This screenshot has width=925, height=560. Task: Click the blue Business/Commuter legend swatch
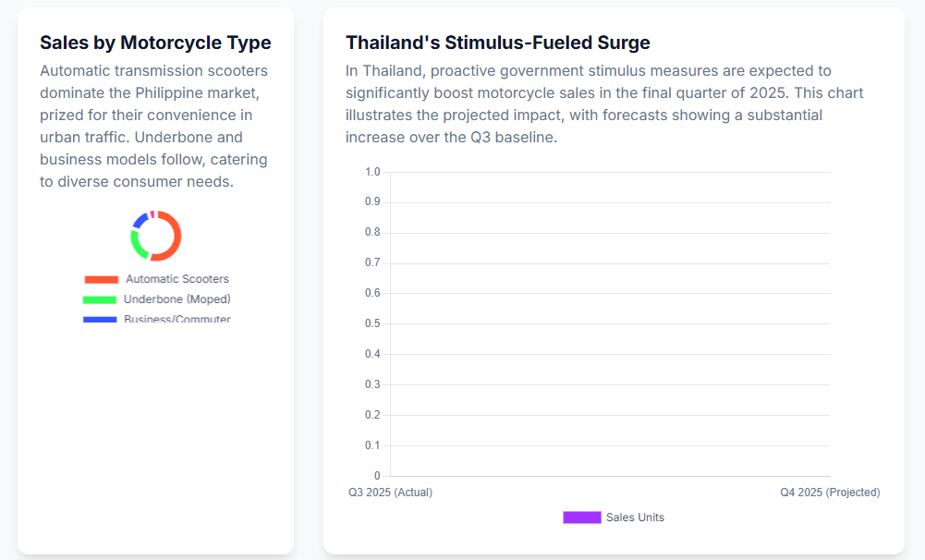pos(100,320)
